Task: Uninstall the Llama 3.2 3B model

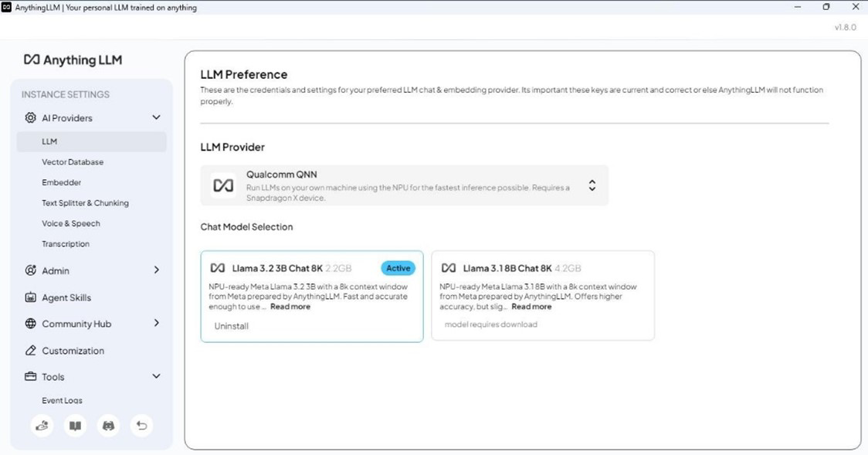Action: [232, 326]
